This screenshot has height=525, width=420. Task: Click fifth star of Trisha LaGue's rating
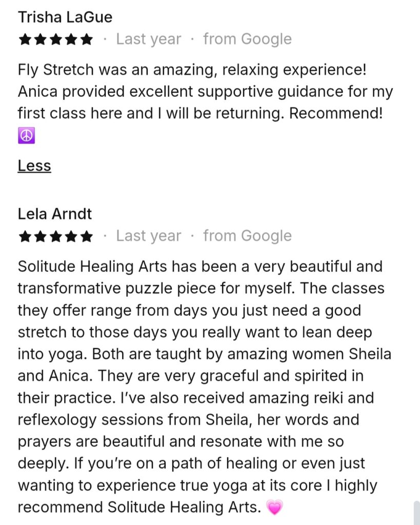pos(87,39)
